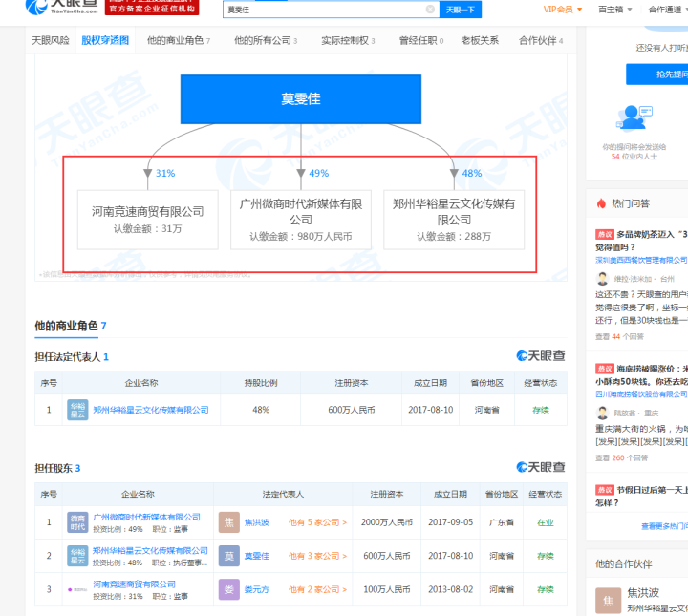Click the 微商时代 company logo in shareholder table
Image resolution: width=688 pixels, height=616 pixels.
point(77,522)
